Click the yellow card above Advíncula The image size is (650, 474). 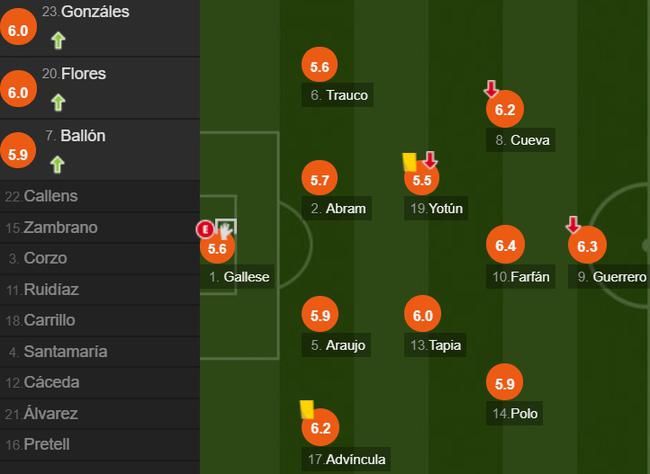coord(307,408)
